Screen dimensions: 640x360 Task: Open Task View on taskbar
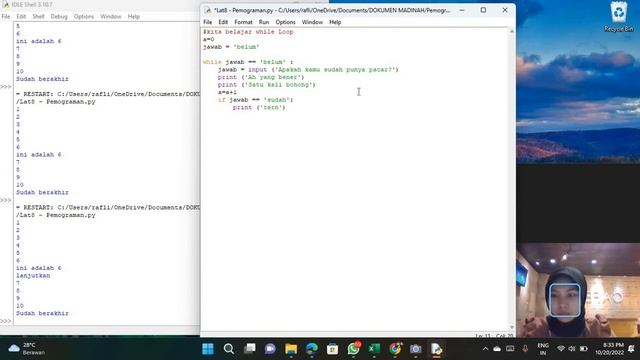click(x=249, y=349)
